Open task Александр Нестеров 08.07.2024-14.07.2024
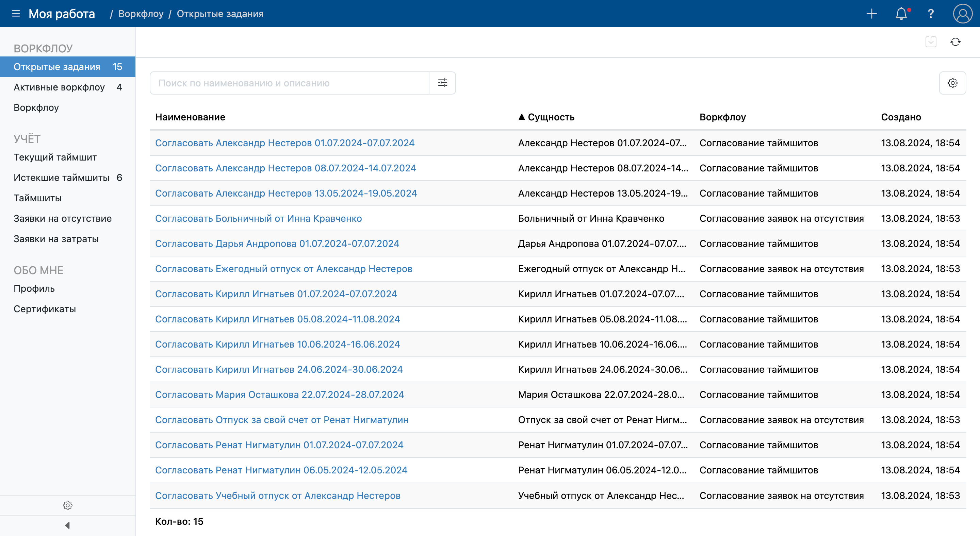Image resolution: width=980 pixels, height=536 pixels. coord(286,168)
